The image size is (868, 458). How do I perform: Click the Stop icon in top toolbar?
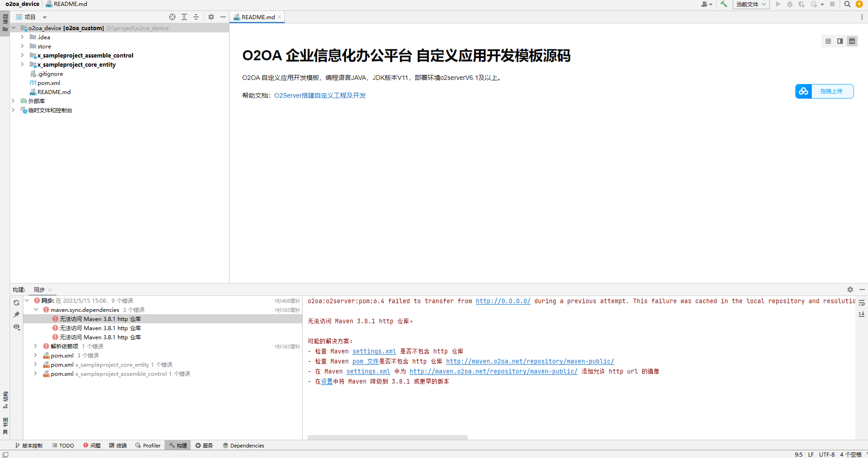(832, 4)
